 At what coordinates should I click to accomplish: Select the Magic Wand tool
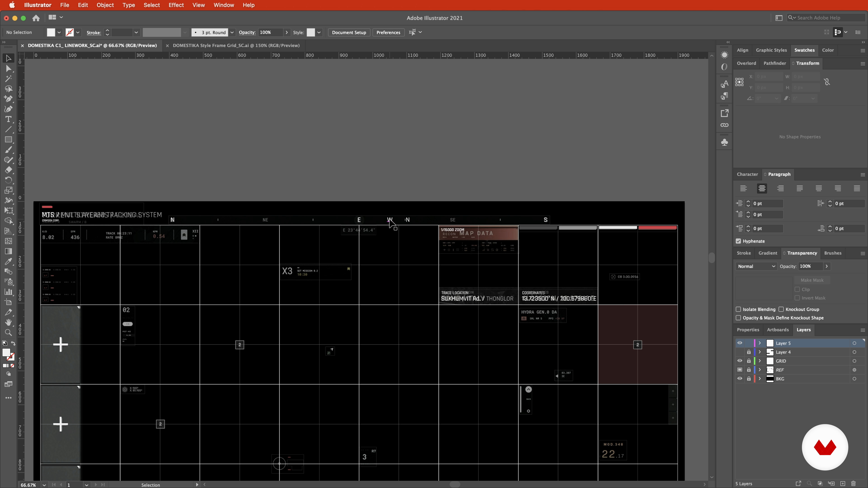click(x=8, y=78)
